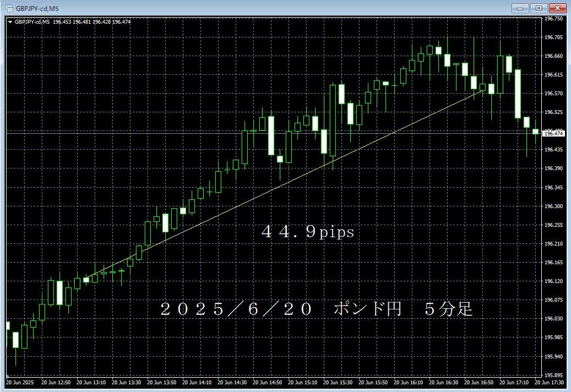Click the last candlestick at chart's right edge
571x392 pixels.
click(x=535, y=131)
